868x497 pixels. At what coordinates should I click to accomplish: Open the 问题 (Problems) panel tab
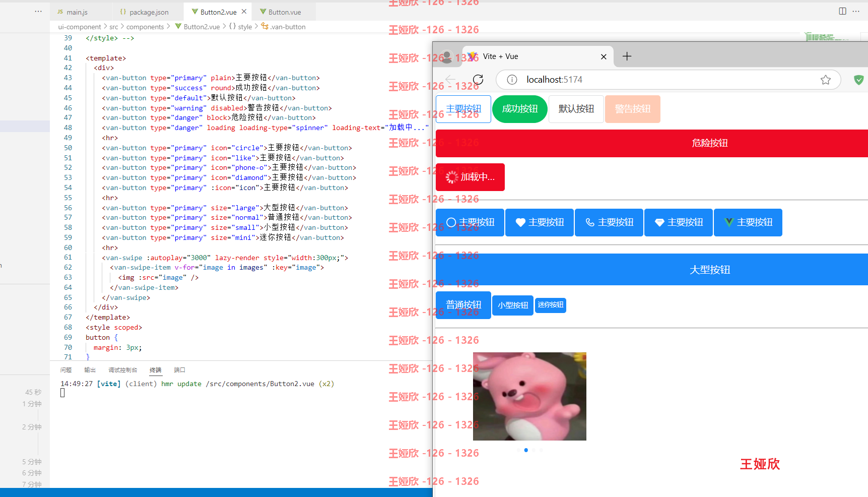tap(66, 370)
